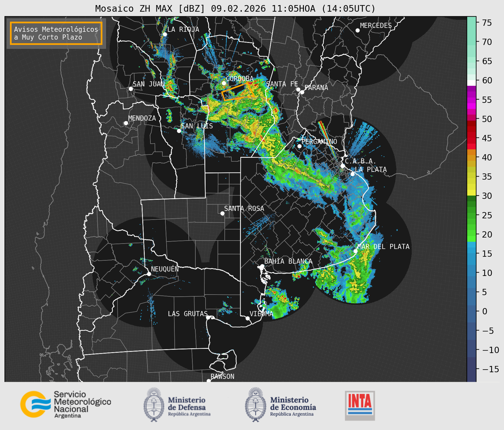Click the LAS GRUTAS text label
This screenshot has height=430, width=504.
[188, 314]
